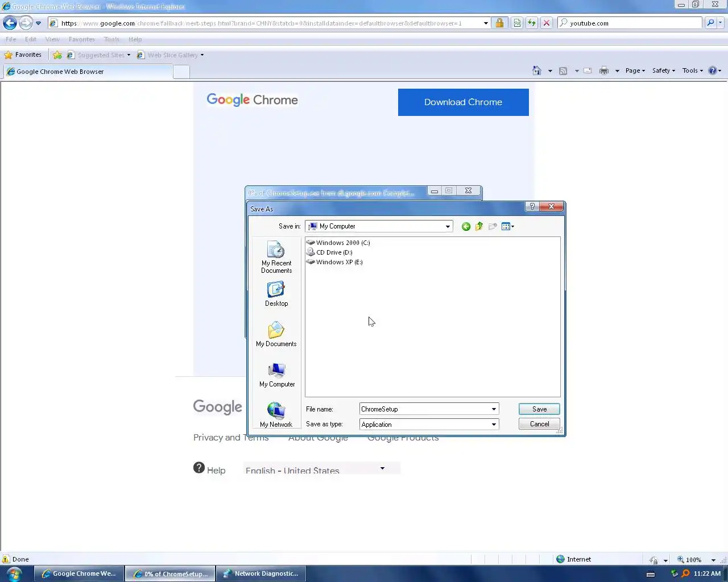Image resolution: width=728 pixels, height=582 pixels.
Task: Click the red Stop loading icon
Action: [547, 23]
